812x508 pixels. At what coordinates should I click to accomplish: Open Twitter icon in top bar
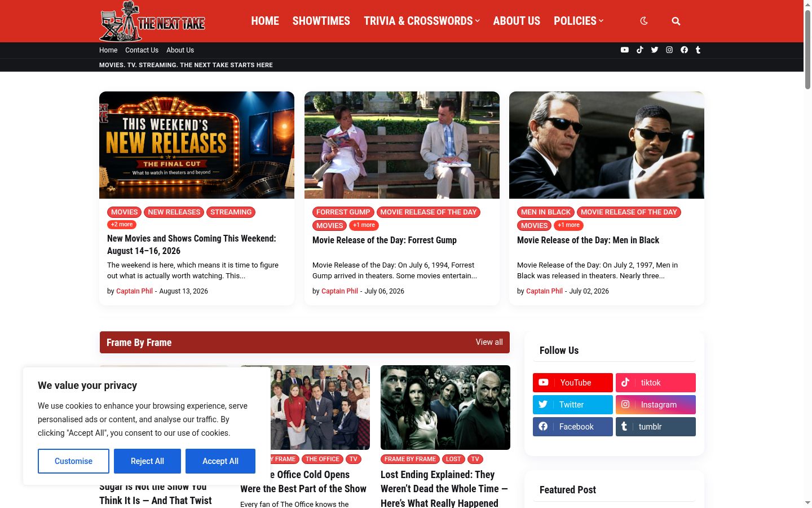[655, 50]
